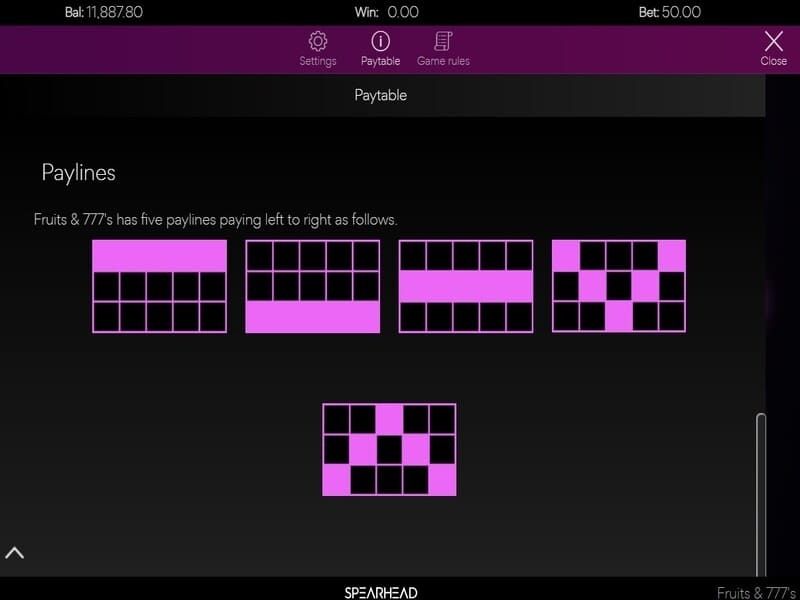Select the bottom row payline diagram
This screenshot has width=800, height=600.
point(312,286)
